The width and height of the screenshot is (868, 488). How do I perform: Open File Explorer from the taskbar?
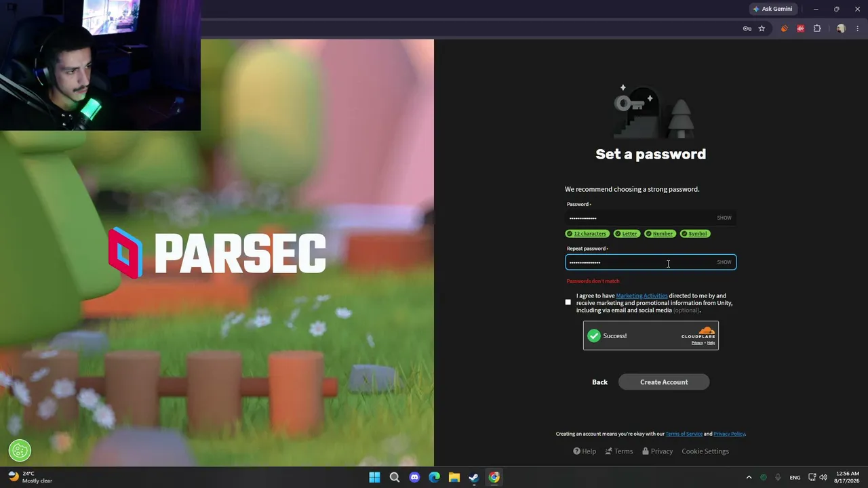(x=454, y=477)
